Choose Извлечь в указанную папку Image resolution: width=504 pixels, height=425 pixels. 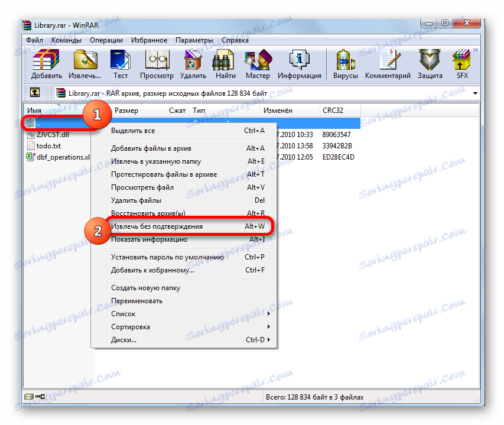(x=192, y=161)
